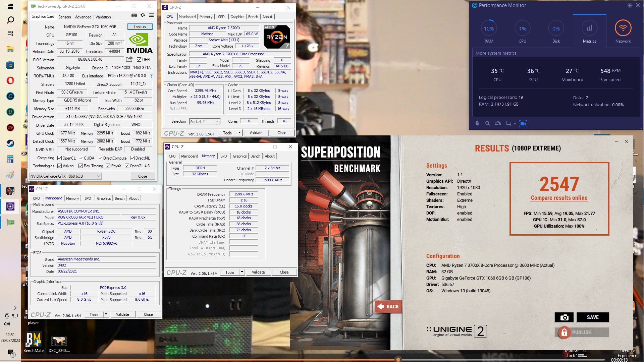The width and height of the screenshot is (644, 362).
Task: Open the crop screenshot dropdown arrow
Action: point(515,124)
